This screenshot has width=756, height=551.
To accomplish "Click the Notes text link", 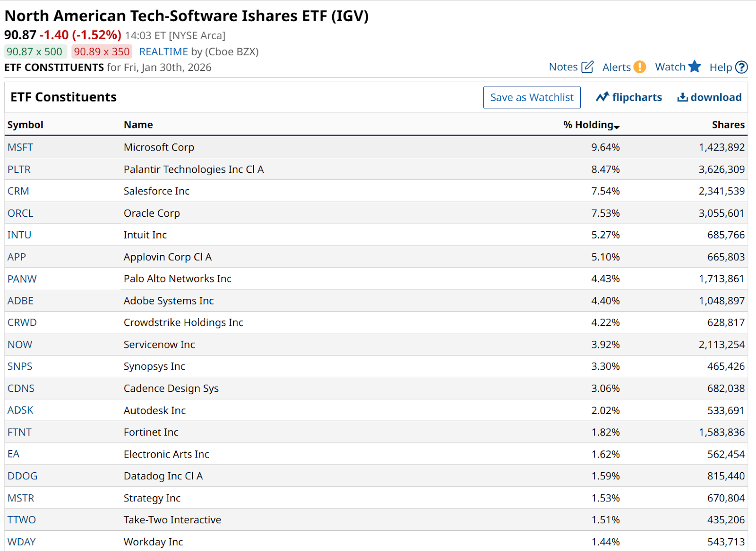I will 563,67.
